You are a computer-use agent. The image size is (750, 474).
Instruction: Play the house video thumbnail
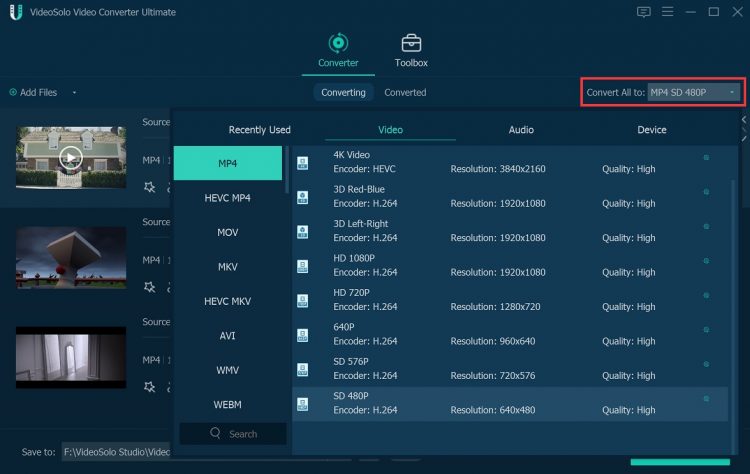click(71, 157)
